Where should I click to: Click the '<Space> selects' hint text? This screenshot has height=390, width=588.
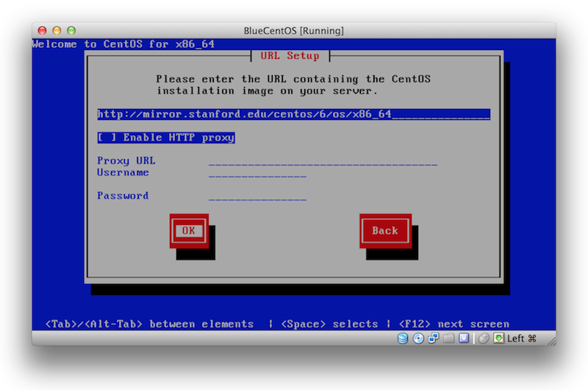pyautogui.click(x=329, y=324)
